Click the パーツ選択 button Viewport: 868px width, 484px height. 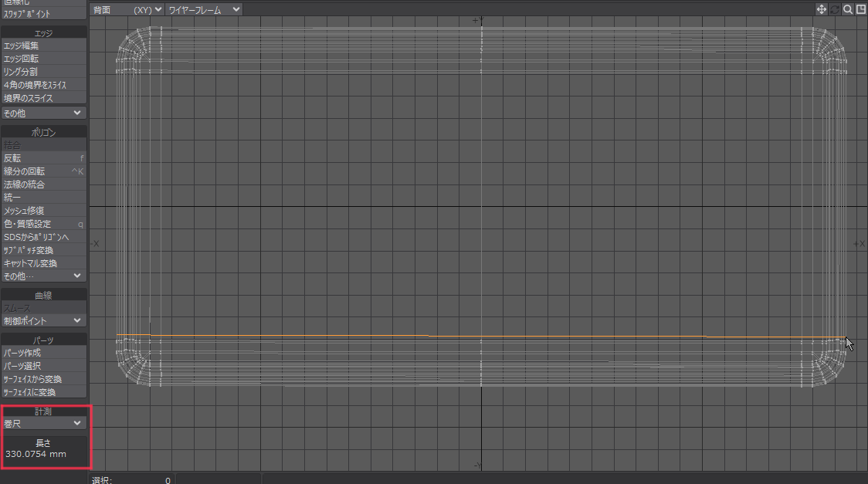[x=44, y=366]
